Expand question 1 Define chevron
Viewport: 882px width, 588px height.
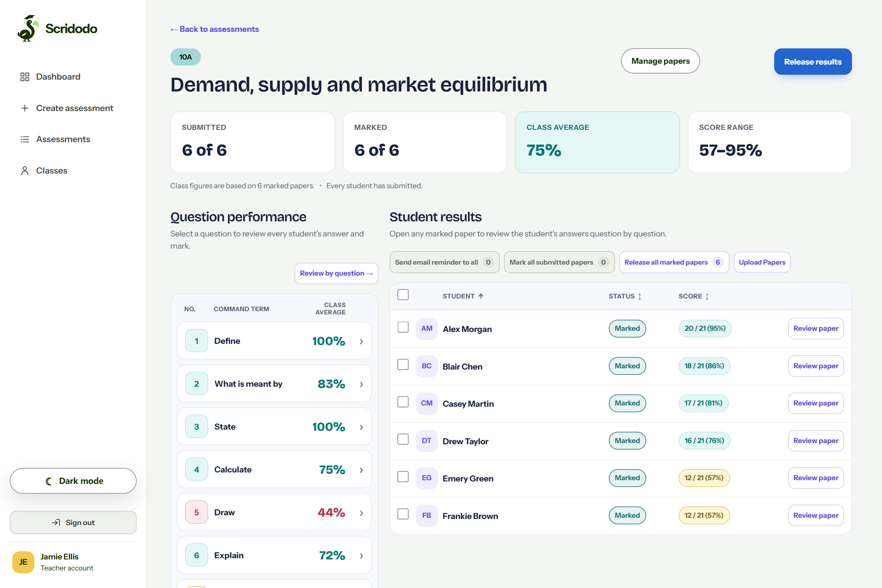[361, 341]
